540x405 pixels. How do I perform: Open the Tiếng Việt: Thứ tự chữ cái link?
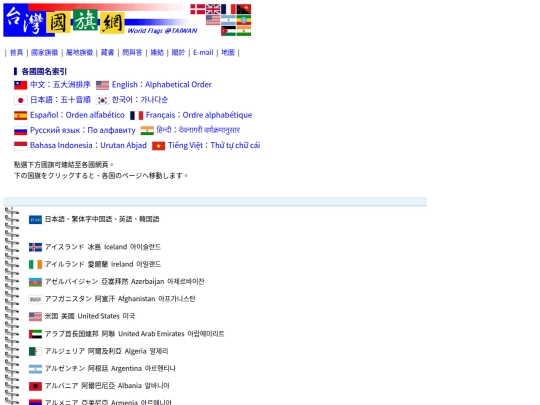coord(214,145)
